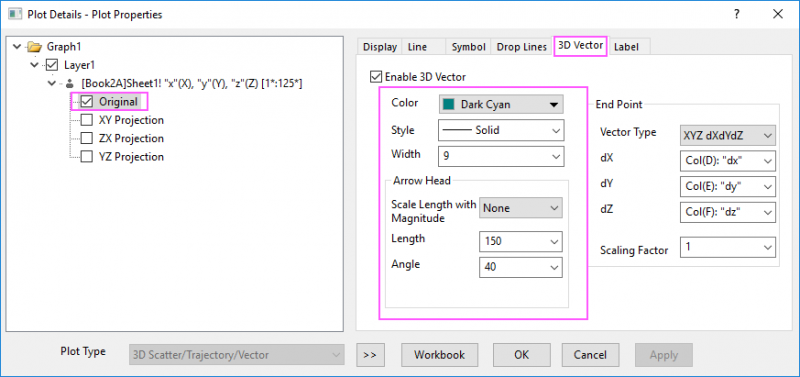Click the Graph1 folder icon
The height and width of the screenshot is (377, 800).
[x=34, y=47]
